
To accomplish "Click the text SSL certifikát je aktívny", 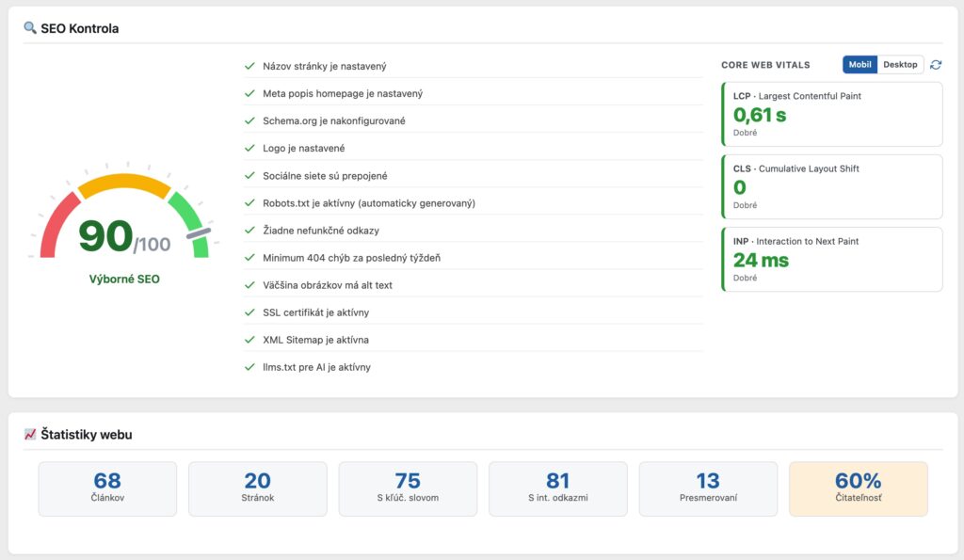I will click(x=316, y=312).
